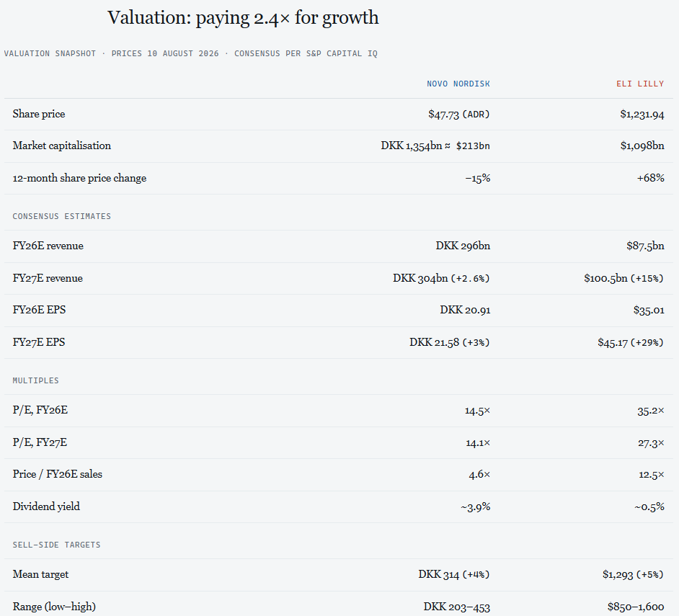Select Lilly dividend yield '~0.5%'
679x616 pixels.
pyautogui.click(x=649, y=507)
